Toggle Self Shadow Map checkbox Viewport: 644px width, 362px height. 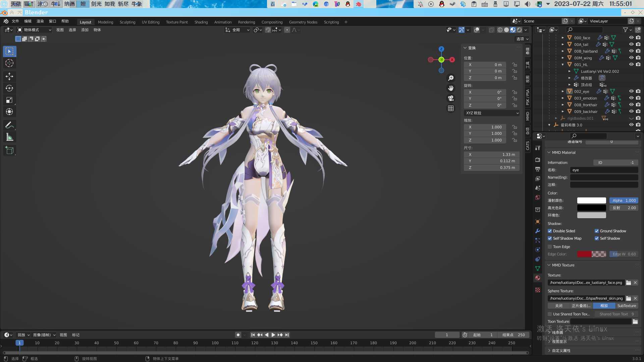pos(550,238)
